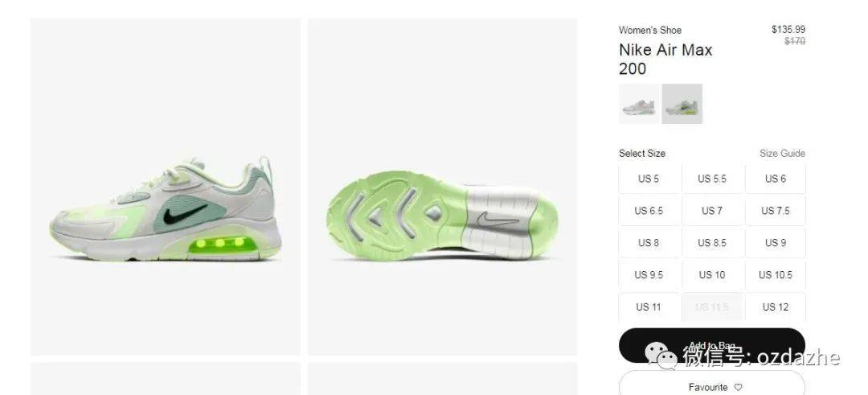Select size US 9
Viewport: 868px width, 395px height.
click(775, 243)
